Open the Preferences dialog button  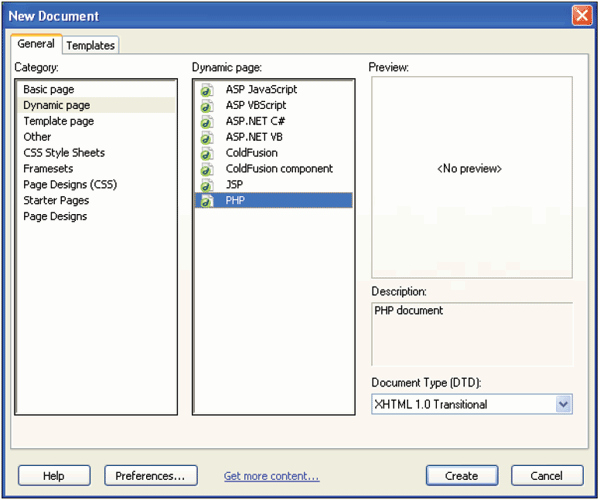click(x=151, y=476)
